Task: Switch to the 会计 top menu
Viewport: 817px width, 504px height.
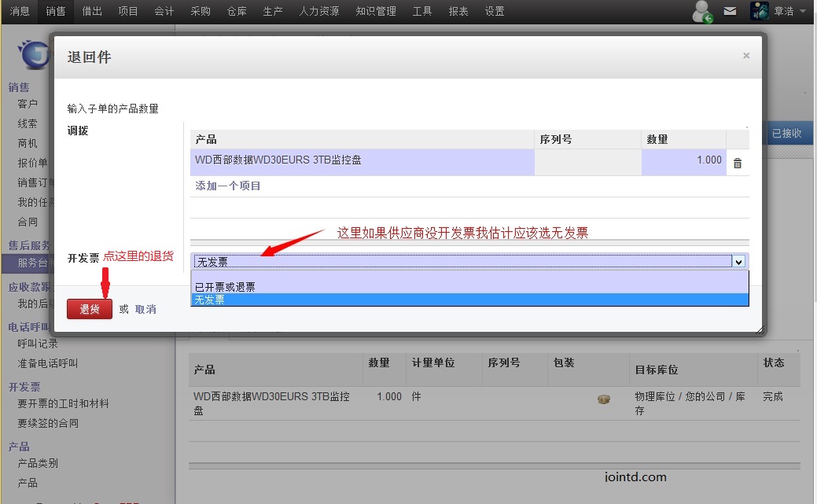Action: [164, 11]
